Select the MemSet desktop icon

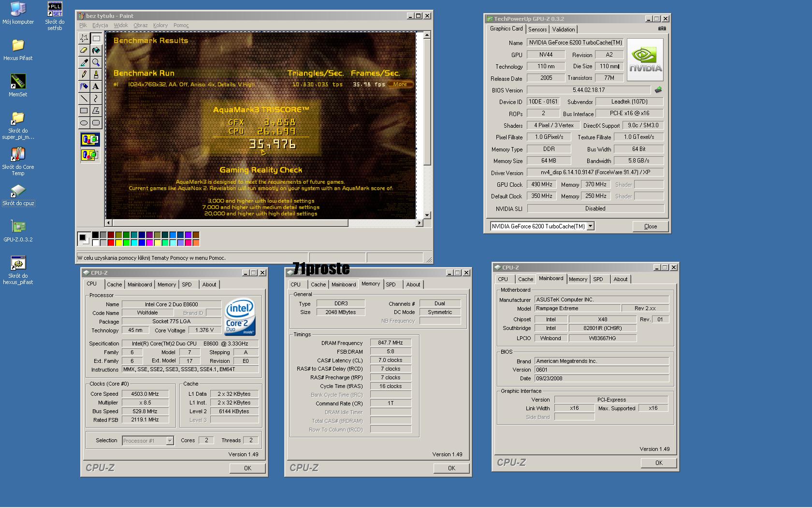pyautogui.click(x=18, y=86)
